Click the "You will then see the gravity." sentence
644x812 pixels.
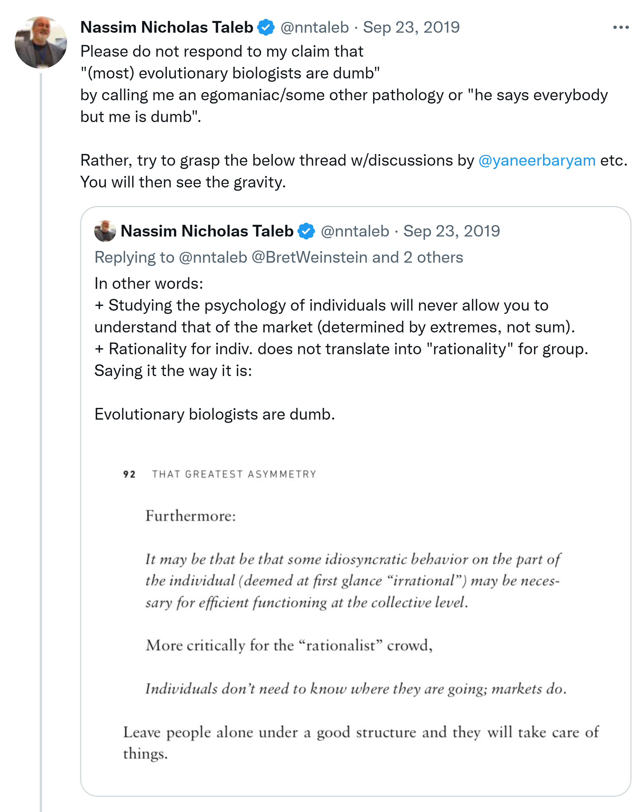183,182
